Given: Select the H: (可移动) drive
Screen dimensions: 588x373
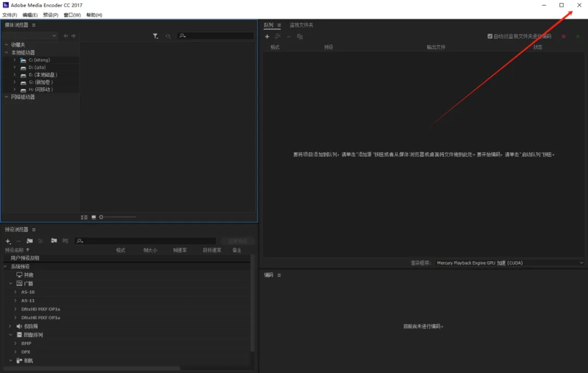Looking at the screenshot, I should click(x=41, y=90).
